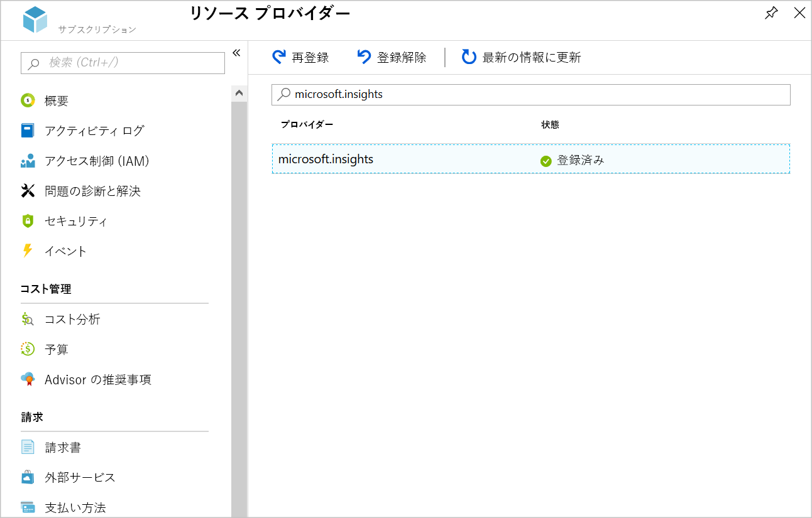Screen dimensions: 812x518
Task: Click the 登録解除 unregister button
Action: (x=392, y=58)
